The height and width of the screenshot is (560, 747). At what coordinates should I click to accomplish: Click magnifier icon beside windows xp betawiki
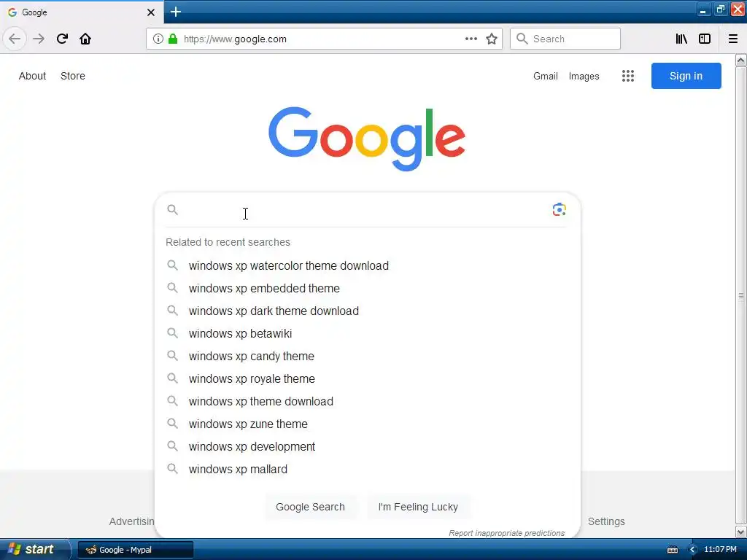pyautogui.click(x=172, y=332)
